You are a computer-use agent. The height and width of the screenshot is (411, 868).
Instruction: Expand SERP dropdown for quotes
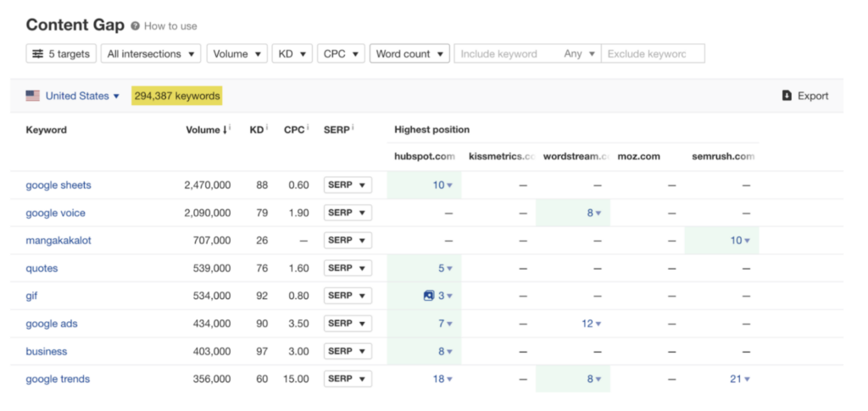coord(348,268)
